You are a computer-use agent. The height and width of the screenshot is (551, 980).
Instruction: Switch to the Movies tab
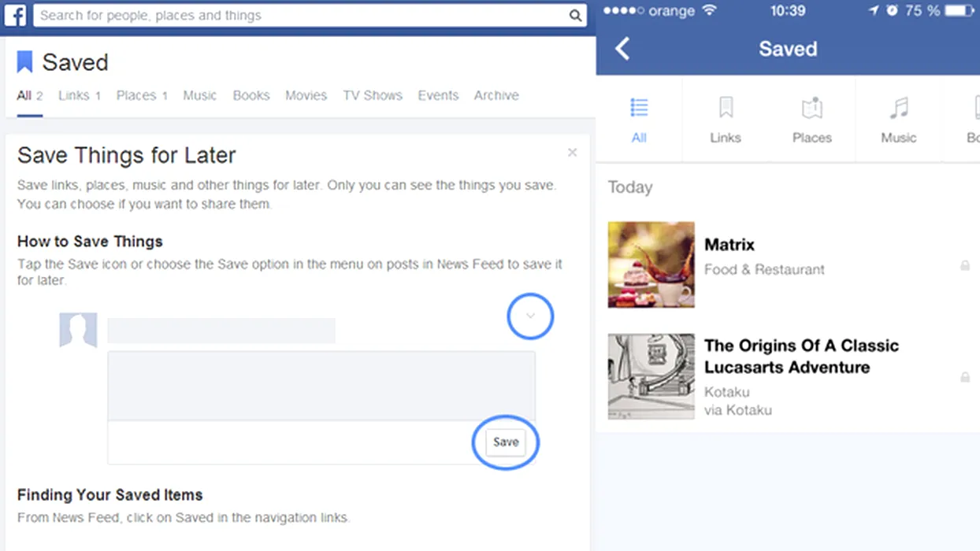tap(306, 95)
